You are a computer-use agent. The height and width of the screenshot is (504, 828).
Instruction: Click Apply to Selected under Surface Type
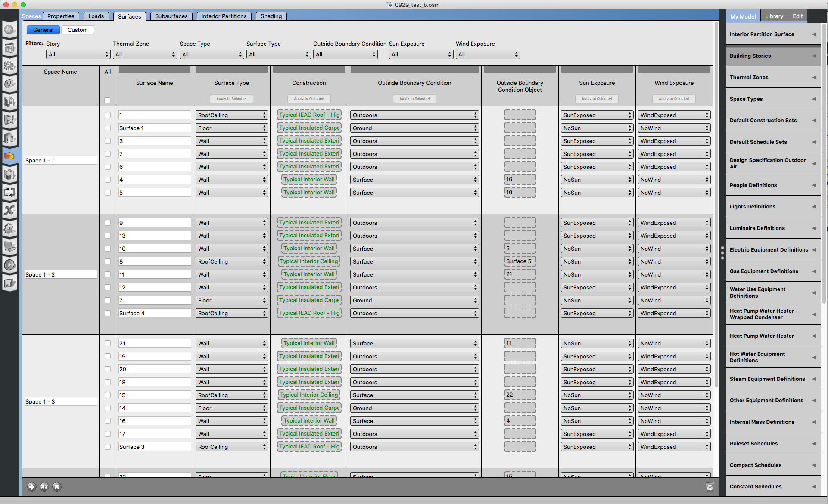click(231, 99)
